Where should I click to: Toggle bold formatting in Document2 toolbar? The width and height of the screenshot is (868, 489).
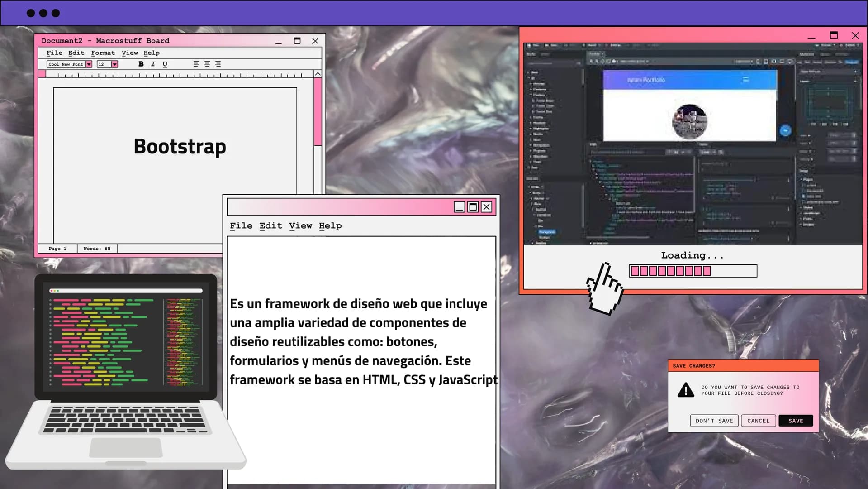(x=141, y=64)
